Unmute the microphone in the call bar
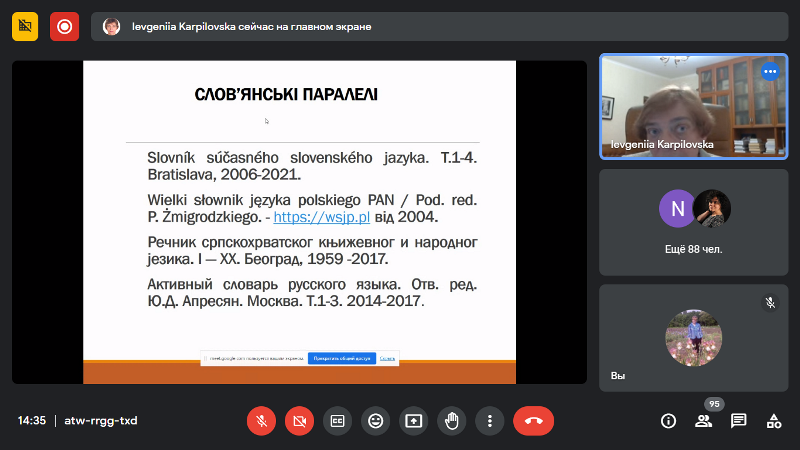 [x=261, y=421]
